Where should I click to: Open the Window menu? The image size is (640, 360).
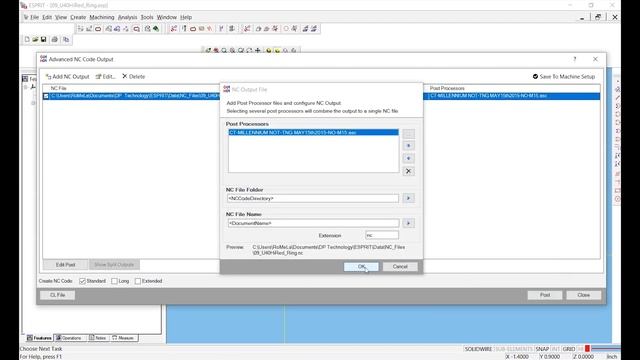167,17
